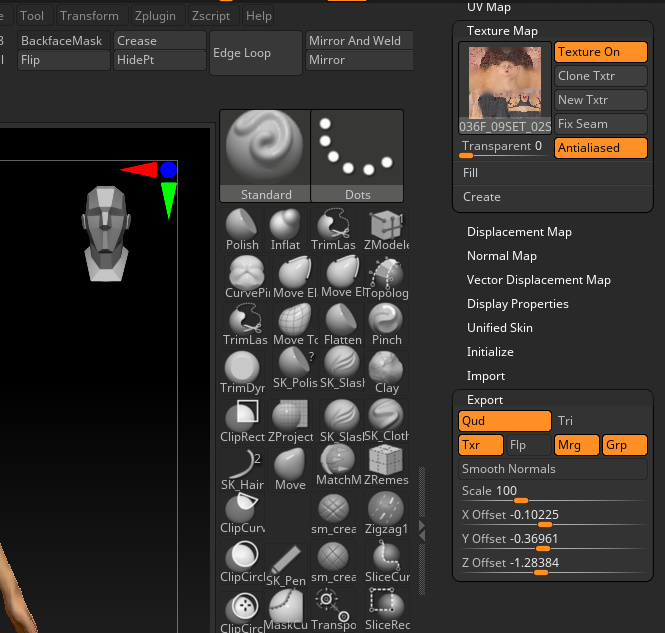This screenshot has height=633, width=665.
Task: Collapse the Export section
Action: 485,400
